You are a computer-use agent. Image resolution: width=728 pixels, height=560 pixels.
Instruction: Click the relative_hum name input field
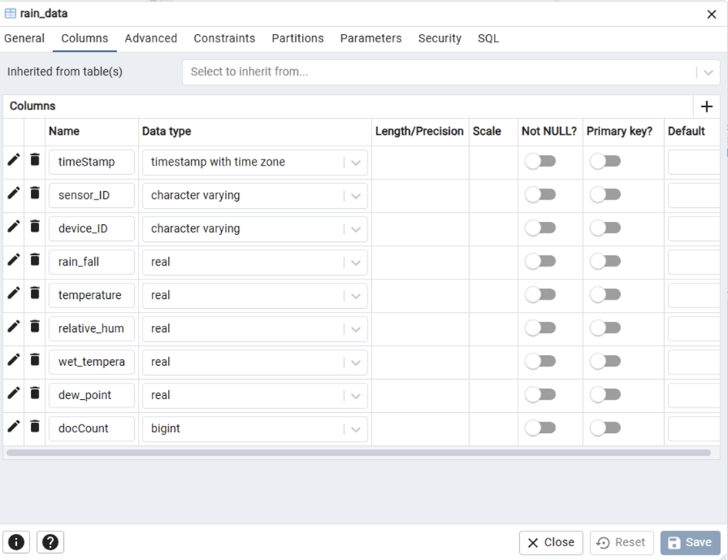(x=91, y=328)
